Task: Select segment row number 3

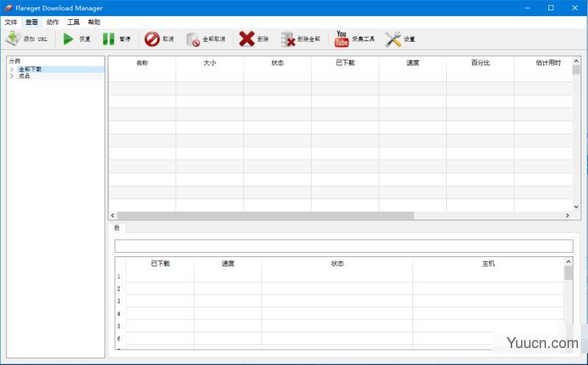Action: tap(118, 301)
